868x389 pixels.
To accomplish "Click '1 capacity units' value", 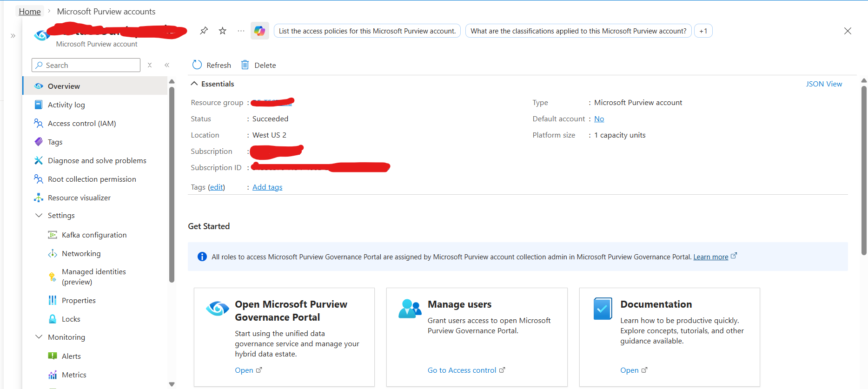I will coord(620,135).
